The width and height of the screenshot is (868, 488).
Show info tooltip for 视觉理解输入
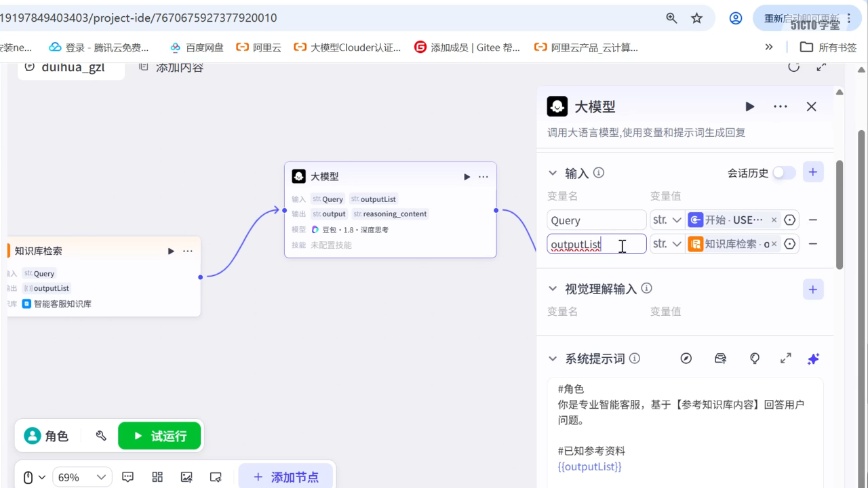pyautogui.click(x=647, y=288)
